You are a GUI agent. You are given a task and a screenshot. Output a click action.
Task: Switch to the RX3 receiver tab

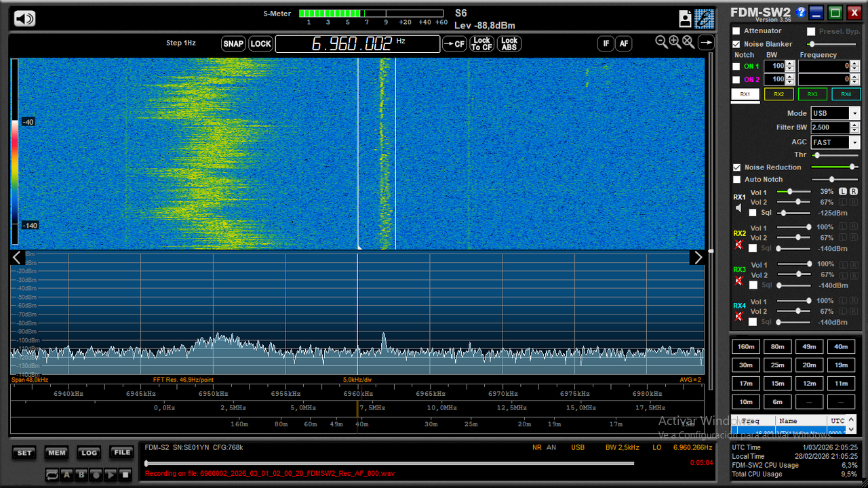tap(812, 94)
